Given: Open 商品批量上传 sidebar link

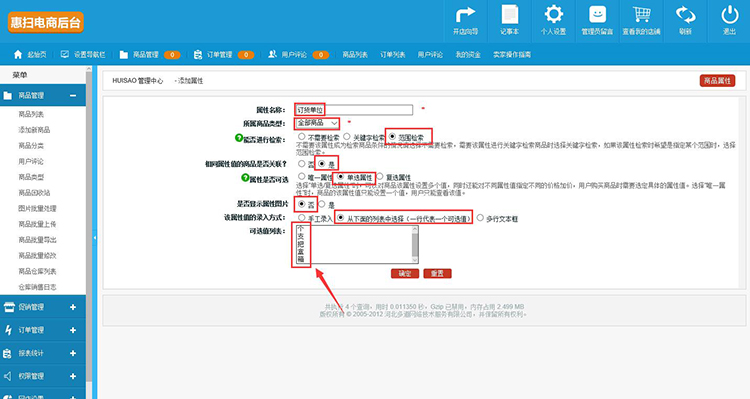Looking at the screenshot, I should [x=37, y=224].
